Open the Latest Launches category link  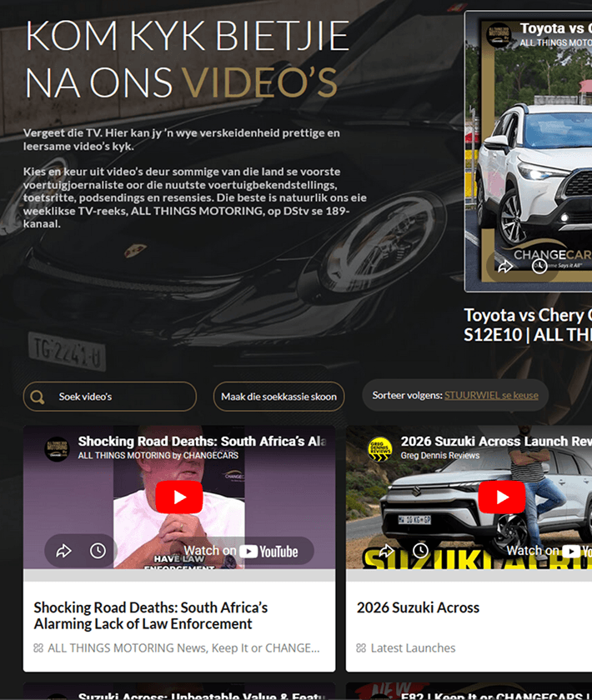point(413,647)
